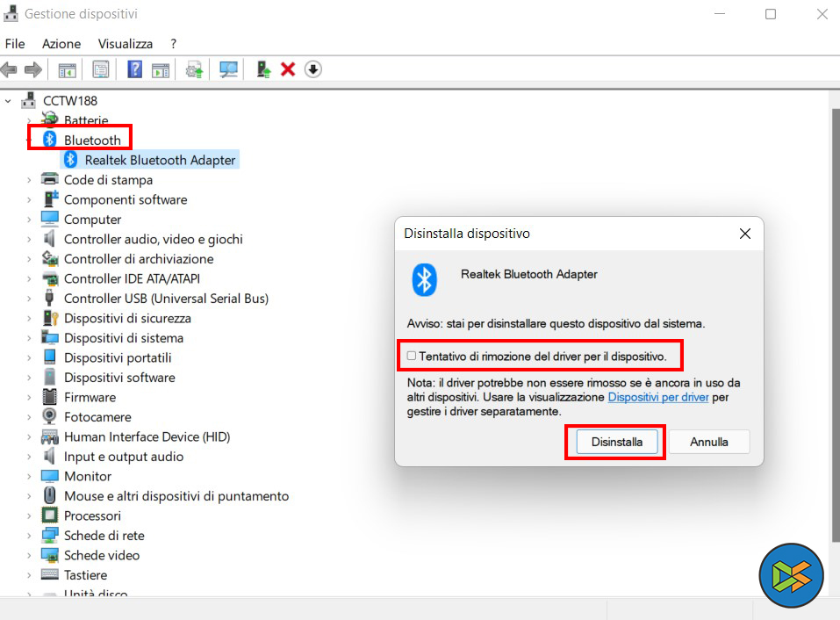Click the Processori CPU icon
This screenshot has width=840, height=620.
[49, 515]
